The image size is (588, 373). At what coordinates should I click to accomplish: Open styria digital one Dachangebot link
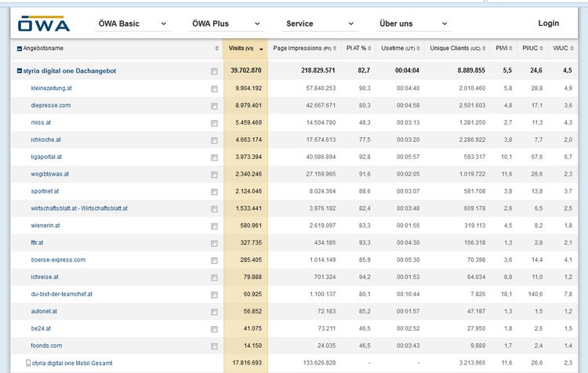click(69, 71)
